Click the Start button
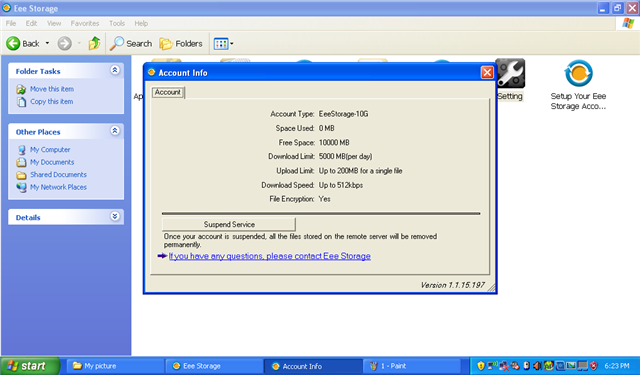 point(30,366)
